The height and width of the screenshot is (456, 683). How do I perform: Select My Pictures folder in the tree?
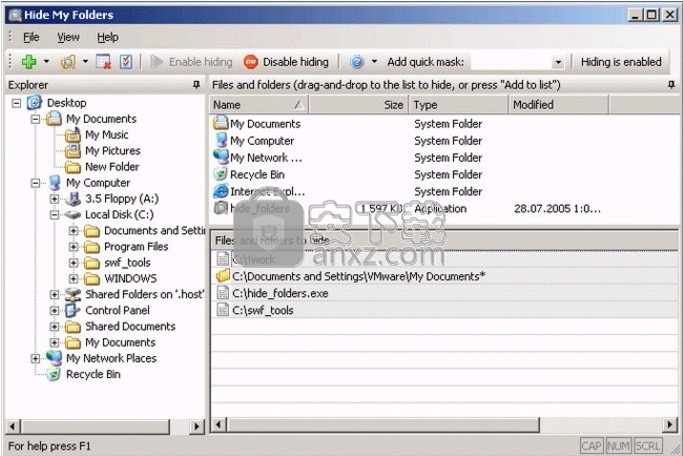(113, 151)
